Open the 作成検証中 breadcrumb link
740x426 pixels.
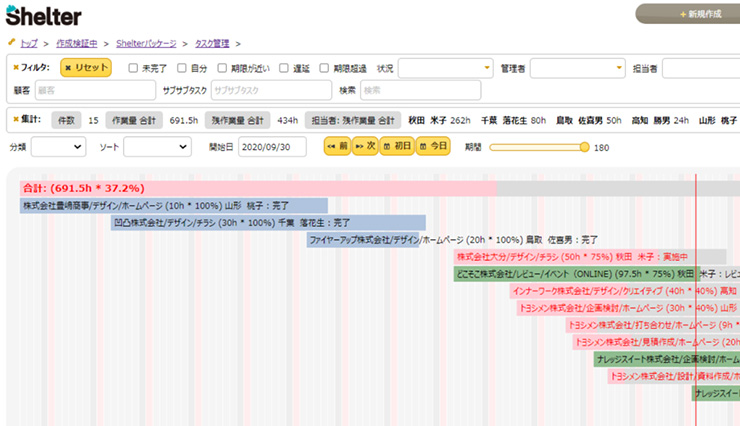coord(76,43)
